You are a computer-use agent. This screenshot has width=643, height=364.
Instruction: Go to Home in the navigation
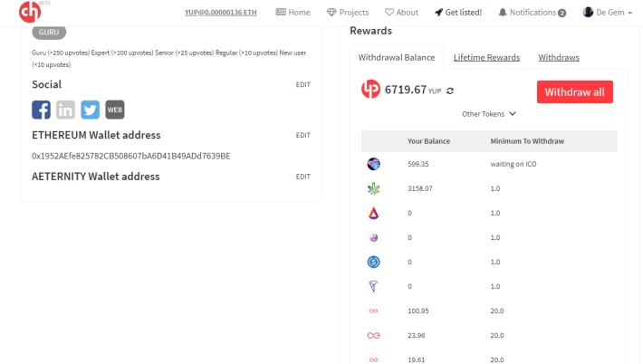pyautogui.click(x=293, y=13)
